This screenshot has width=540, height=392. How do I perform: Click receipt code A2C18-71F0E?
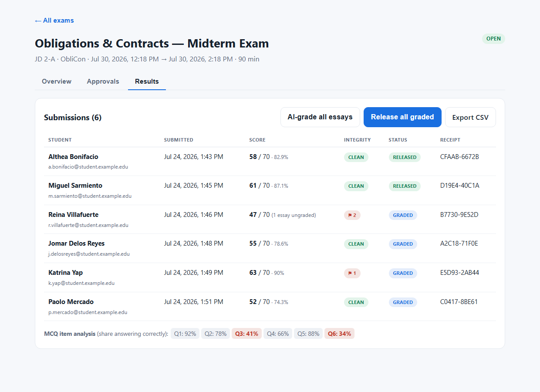pyautogui.click(x=459, y=243)
